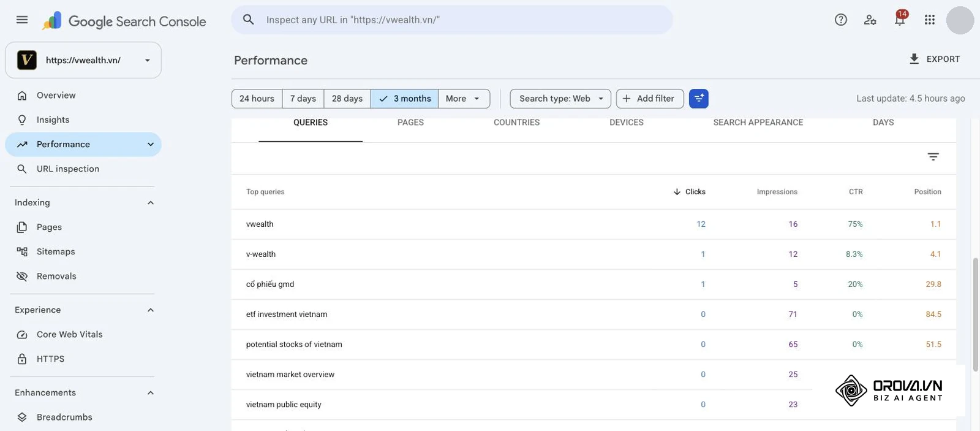Sort by Position column header
The image size is (980, 431).
click(x=927, y=192)
